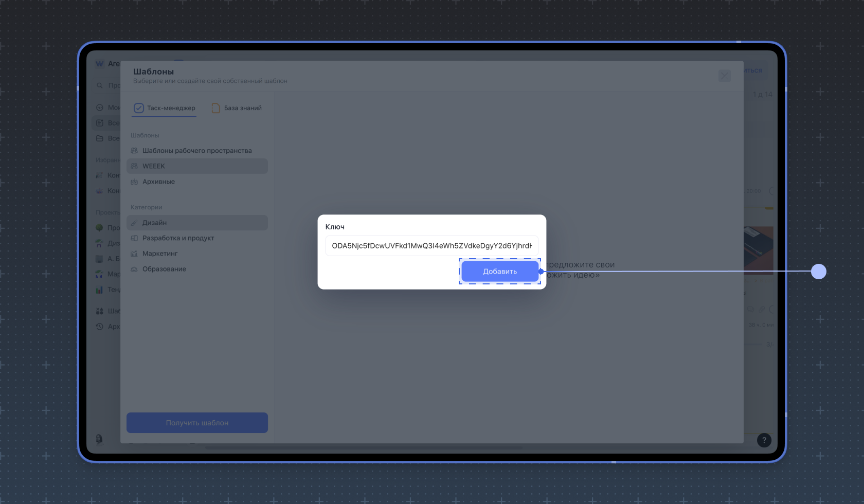The height and width of the screenshot is (504, 864).
Task: Click the WEEEK logo icon in sidebar
Action: click(100, 64)
